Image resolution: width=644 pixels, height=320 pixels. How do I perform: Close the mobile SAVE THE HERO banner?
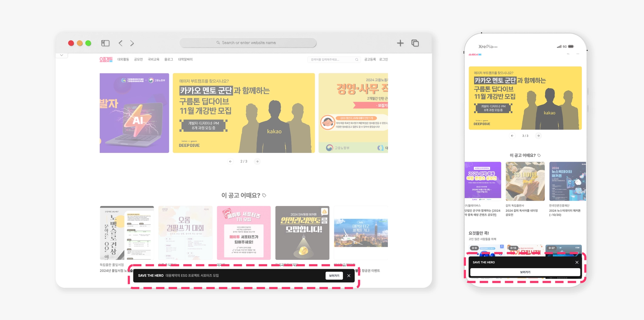tap(577, 262)
